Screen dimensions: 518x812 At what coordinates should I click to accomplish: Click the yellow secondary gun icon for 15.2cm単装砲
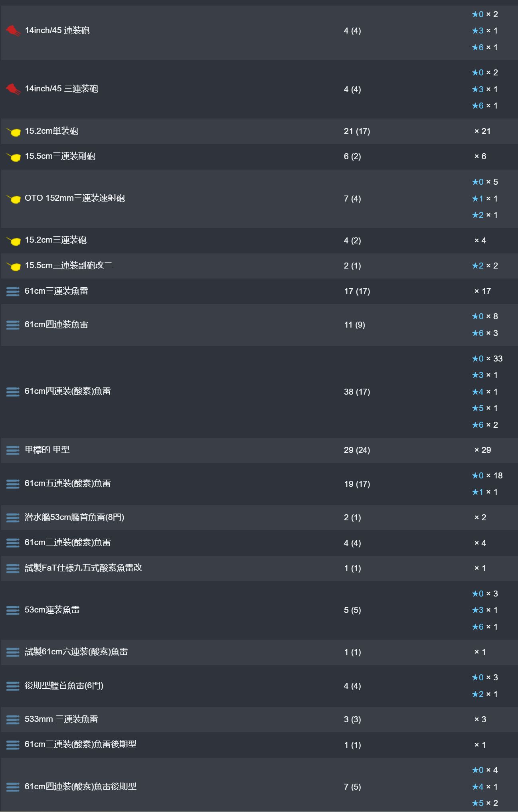click(x=13, y=131)
